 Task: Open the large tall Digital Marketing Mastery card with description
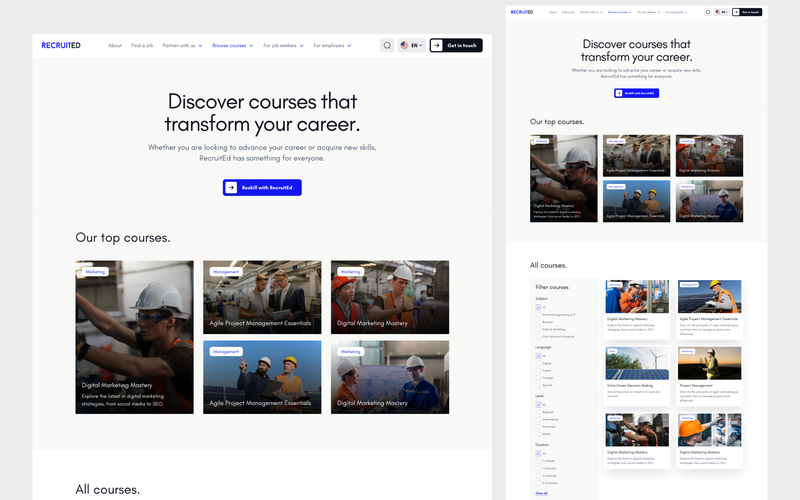click(x=135, y=337)
